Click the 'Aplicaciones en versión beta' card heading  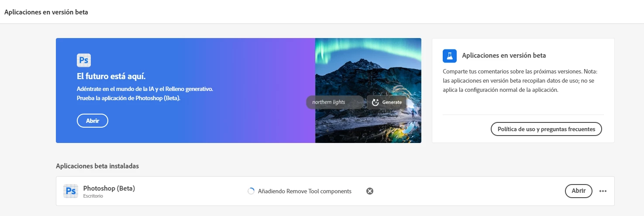tap(504, 56)
